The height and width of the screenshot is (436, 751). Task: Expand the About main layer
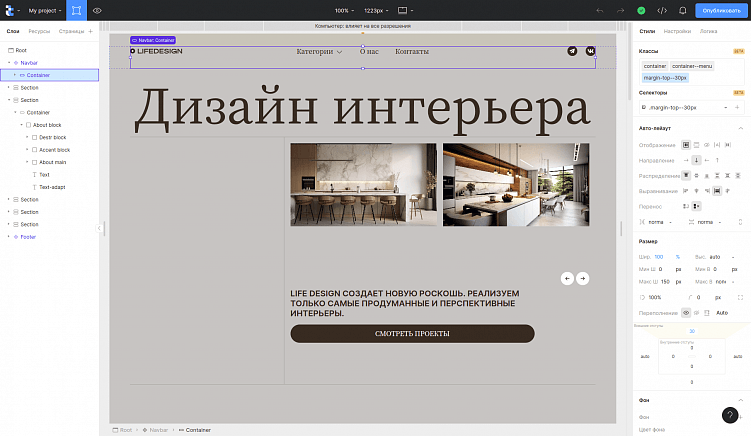(27, 162)
